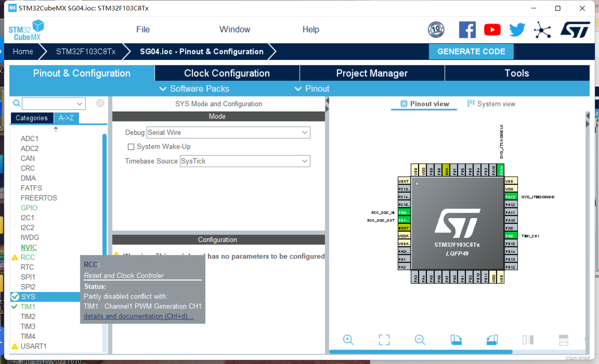Switch to Project Manager tab

[x=372, y=73]
